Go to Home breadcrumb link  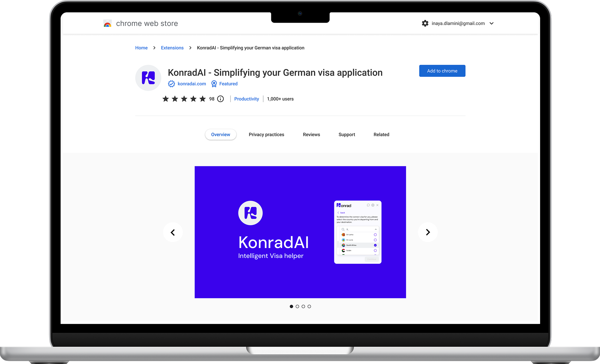141,48
